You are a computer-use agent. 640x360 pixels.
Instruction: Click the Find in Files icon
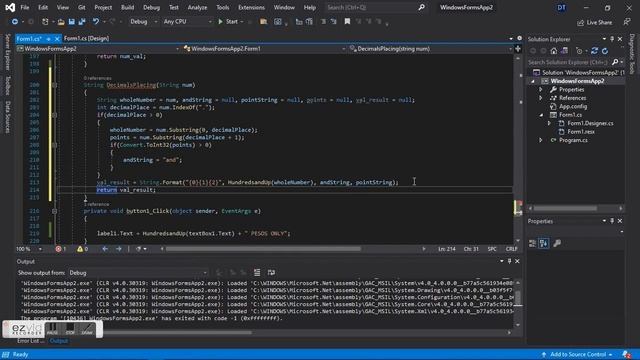pos(263,22)
